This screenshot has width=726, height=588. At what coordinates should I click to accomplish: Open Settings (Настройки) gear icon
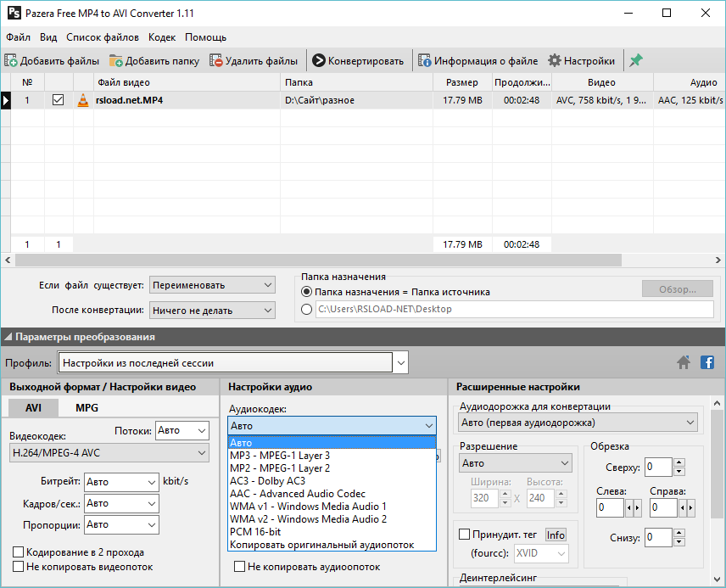coord(555,61)
